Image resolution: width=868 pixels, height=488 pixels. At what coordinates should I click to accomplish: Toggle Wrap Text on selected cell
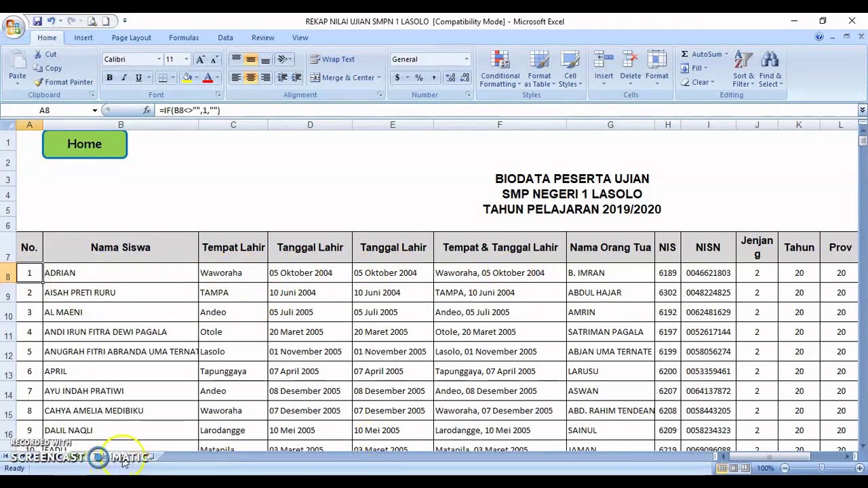pos(332,60)
